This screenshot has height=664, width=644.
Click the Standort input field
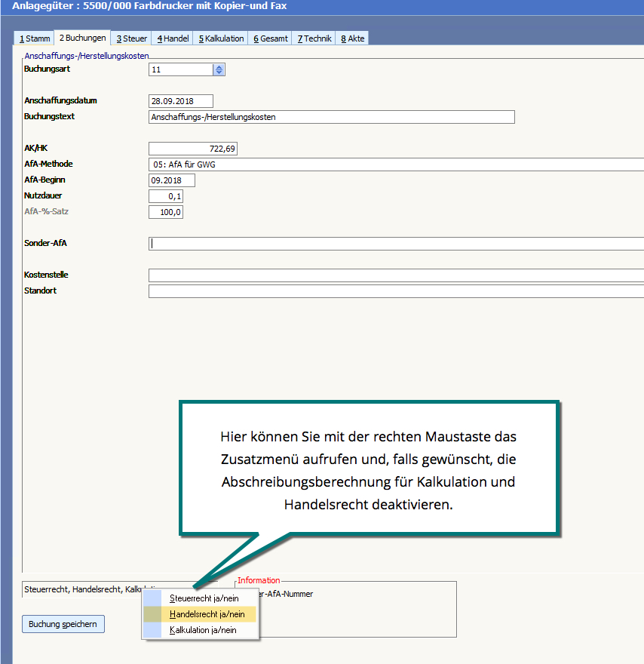pos(396,291)
